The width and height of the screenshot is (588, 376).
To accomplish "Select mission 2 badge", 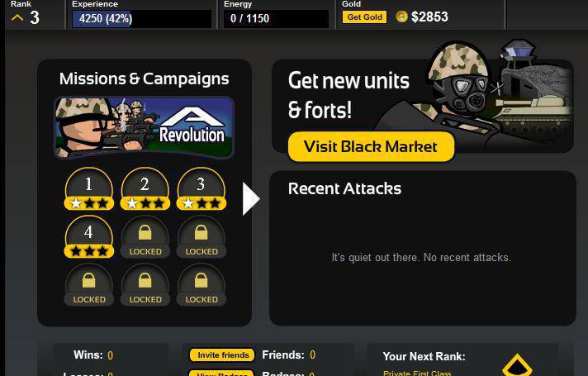I will pos(145,188).
